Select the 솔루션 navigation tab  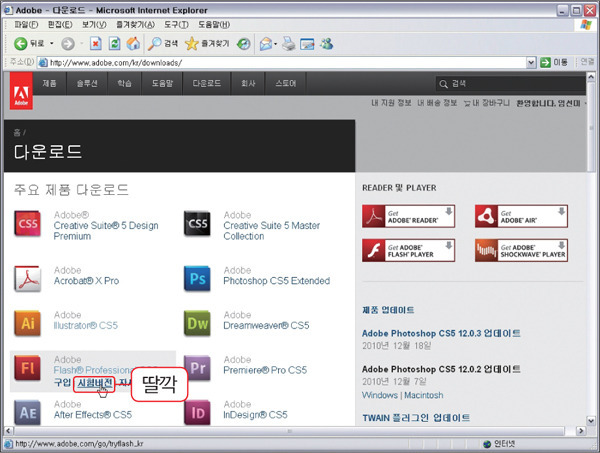pyautogui.click(x=87, y=83)
